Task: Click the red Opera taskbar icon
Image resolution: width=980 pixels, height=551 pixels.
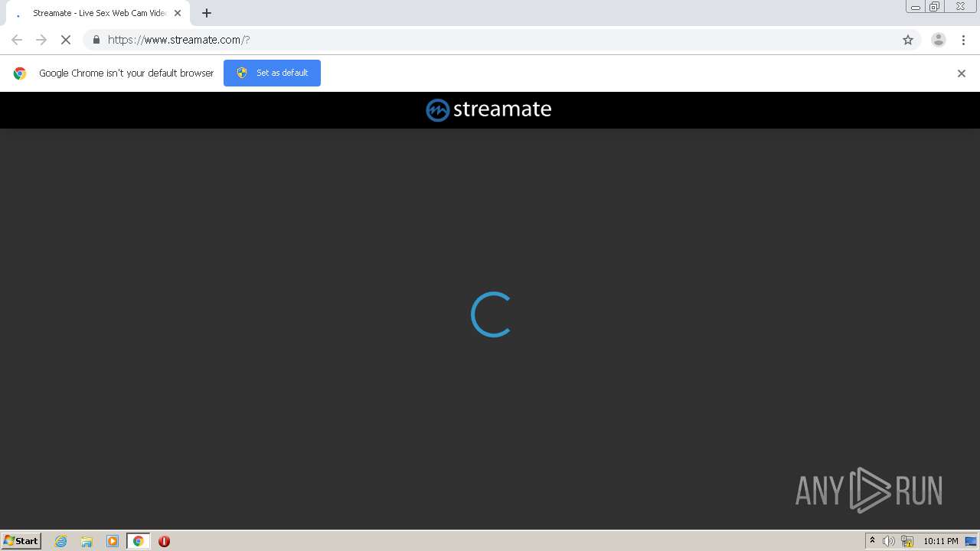Action: click(x=164, y=541)
